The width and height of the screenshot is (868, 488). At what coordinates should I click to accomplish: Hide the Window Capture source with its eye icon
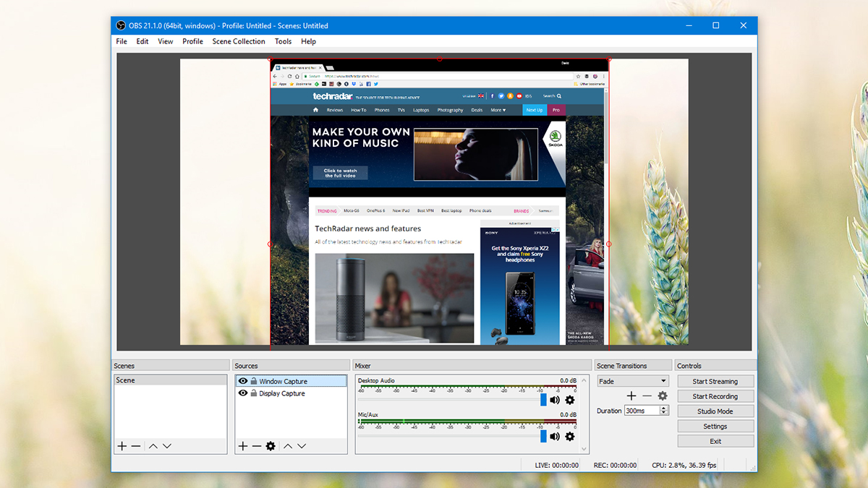tap(243, 381)
